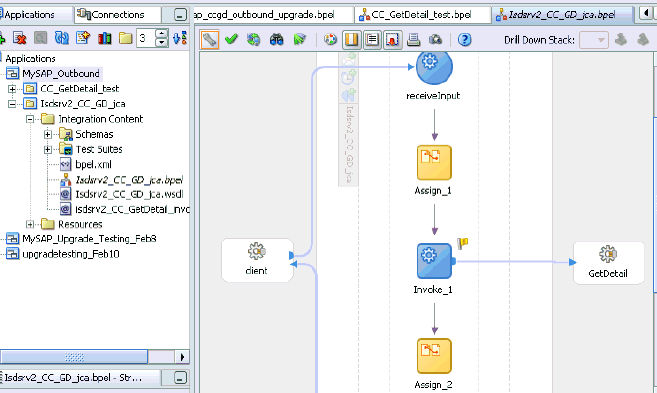This screenshot has height=393, width=657.
Task: Minimize the Structure panel with its dash button
Action: pos(180,377)
